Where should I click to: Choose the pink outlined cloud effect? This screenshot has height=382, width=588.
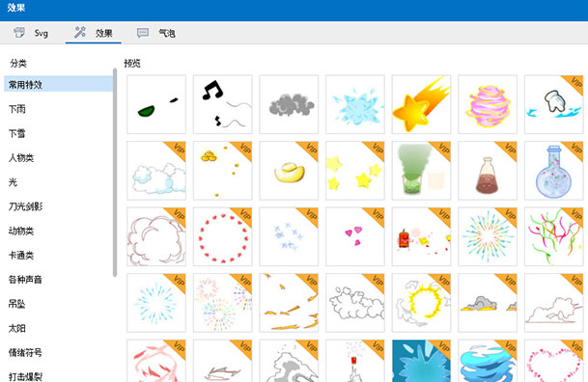click(x=554, y=303)
